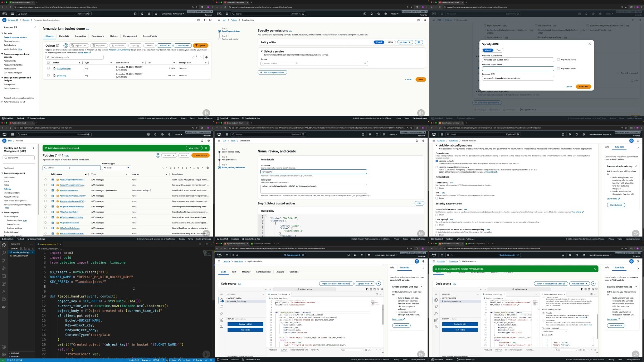
Task: Click 'Add ARNs' in the Specify ARNs dialog
Action: pos(583,87)
